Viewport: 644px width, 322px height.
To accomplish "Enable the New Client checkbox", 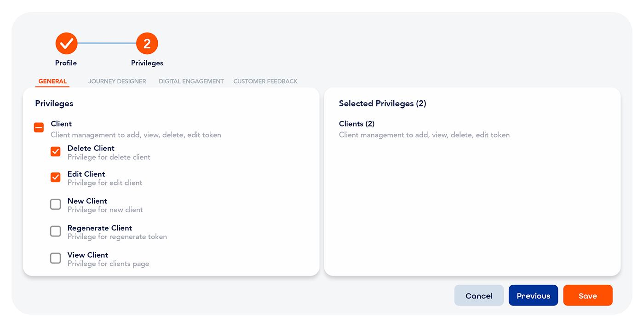I will 56,204.
